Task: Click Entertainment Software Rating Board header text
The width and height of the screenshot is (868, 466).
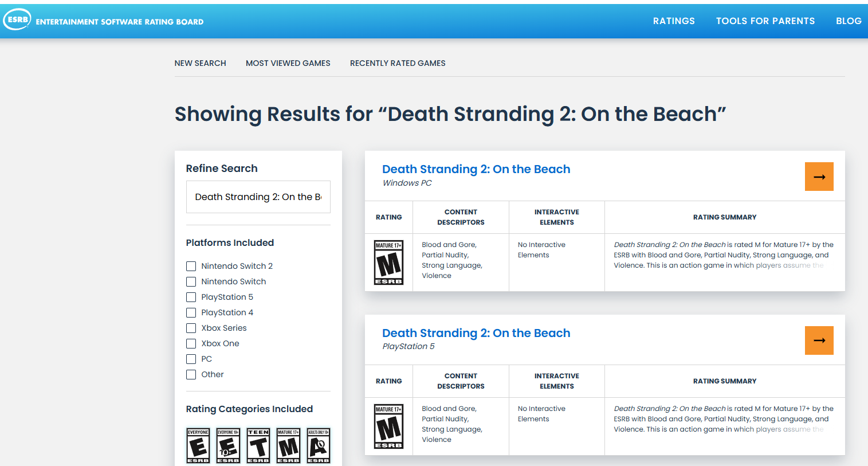Action: (120, 22)
